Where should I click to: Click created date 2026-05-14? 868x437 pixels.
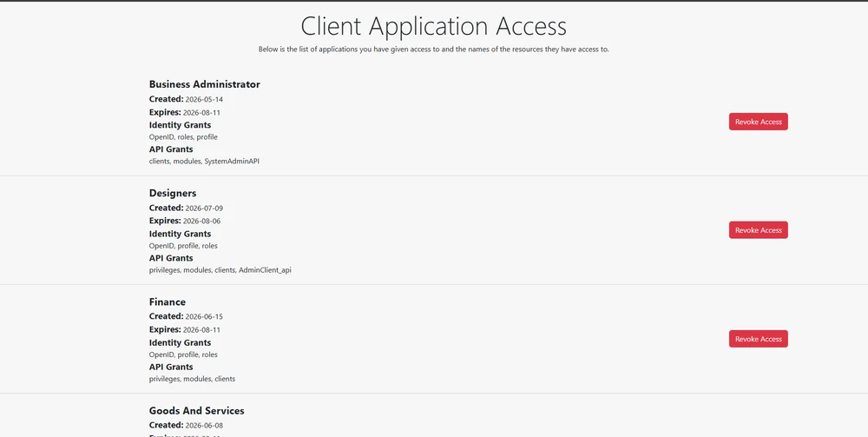[204, 100]
